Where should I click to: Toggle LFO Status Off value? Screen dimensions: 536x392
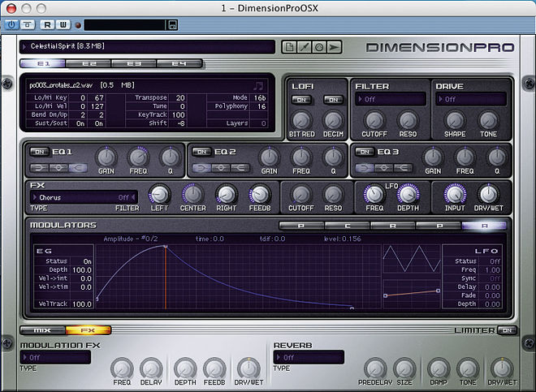point(495,261)
